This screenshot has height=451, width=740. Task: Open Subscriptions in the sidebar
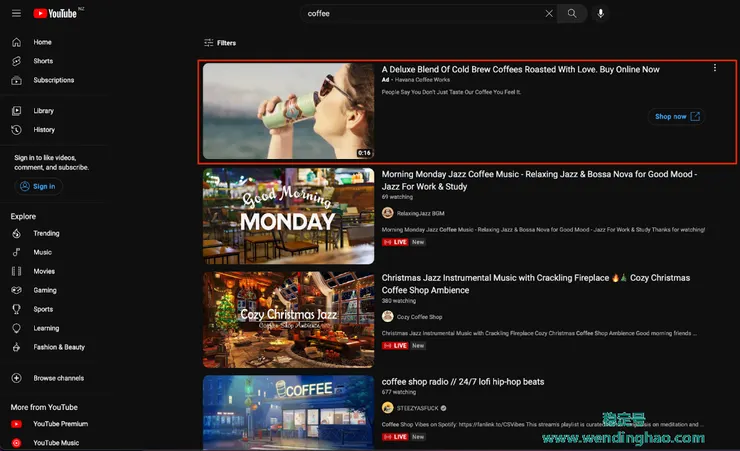click(x=53, y=80)
